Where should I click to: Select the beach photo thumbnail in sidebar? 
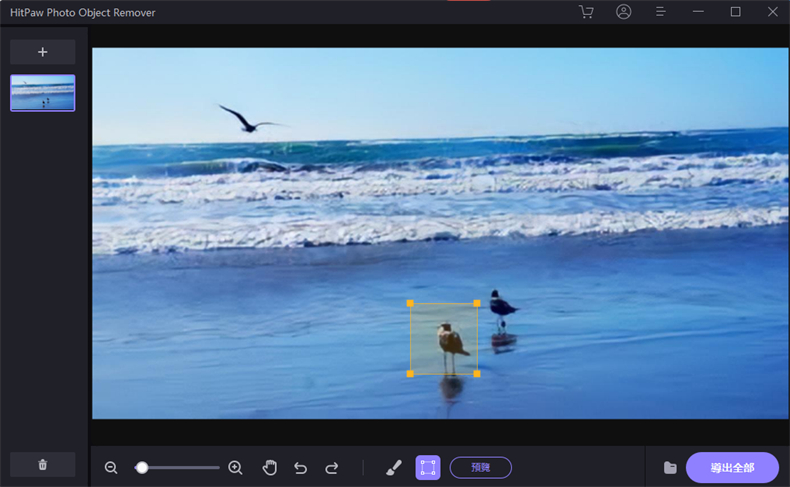pyautogui.click(x=43, y=93)
